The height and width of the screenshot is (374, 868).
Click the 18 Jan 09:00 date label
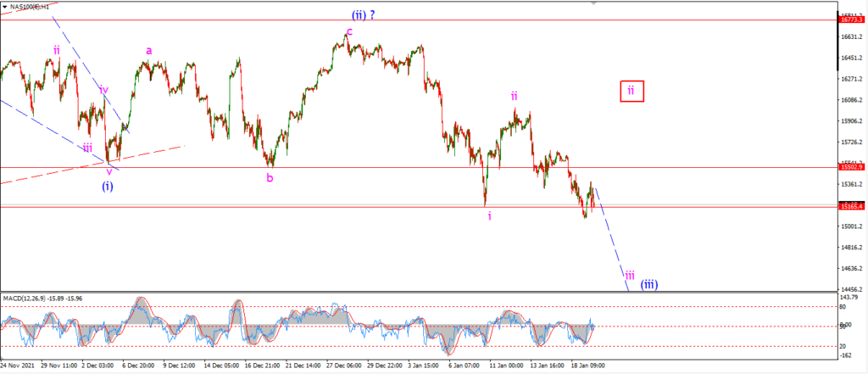coord(587,366)
